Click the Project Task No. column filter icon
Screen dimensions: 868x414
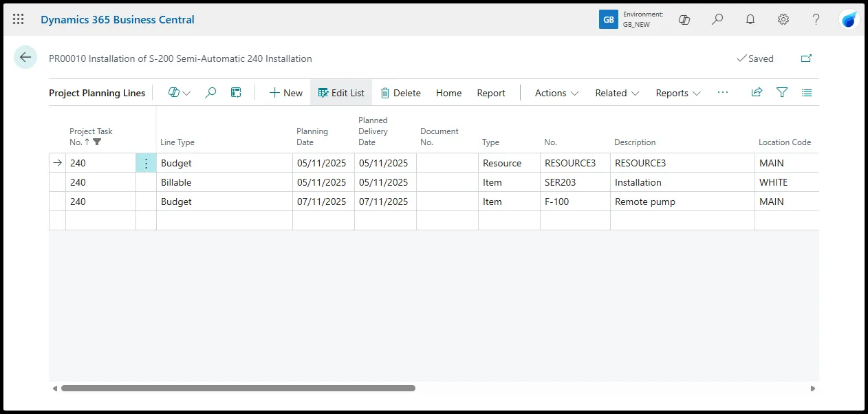[97, 142]
